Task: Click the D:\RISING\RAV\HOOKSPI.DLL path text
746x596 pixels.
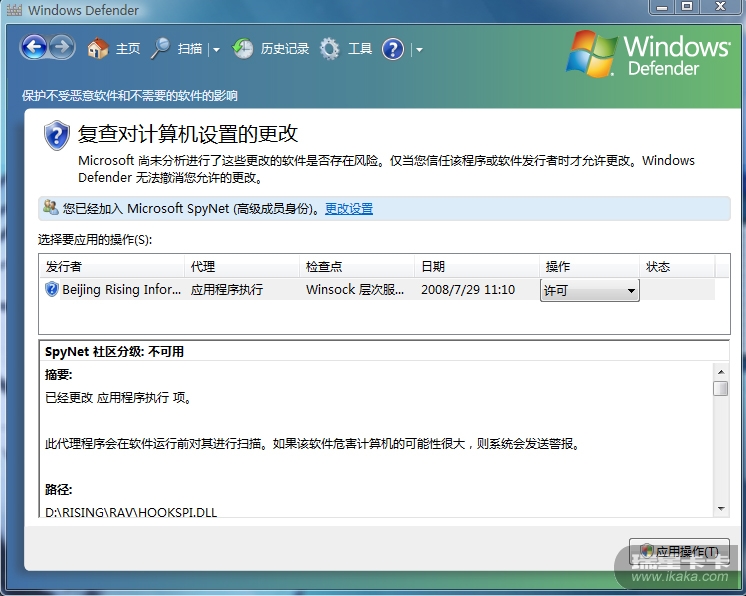Action: (x=131, y=512)
